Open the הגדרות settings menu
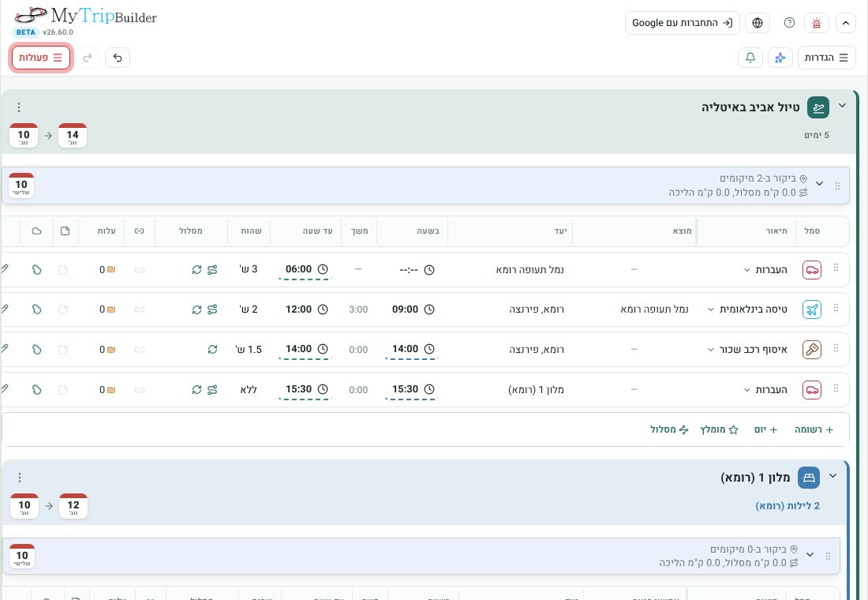Viewport: 868px width, 600px height. 826,58
